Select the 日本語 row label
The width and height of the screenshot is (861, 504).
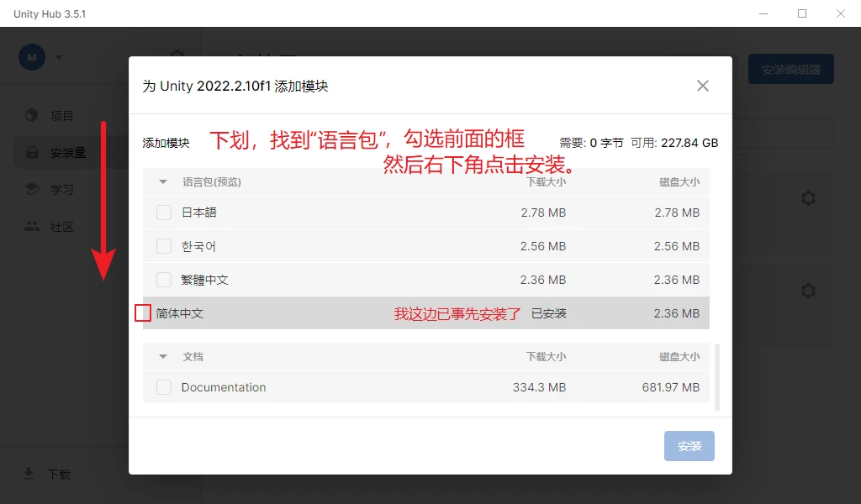click(198, 213)
